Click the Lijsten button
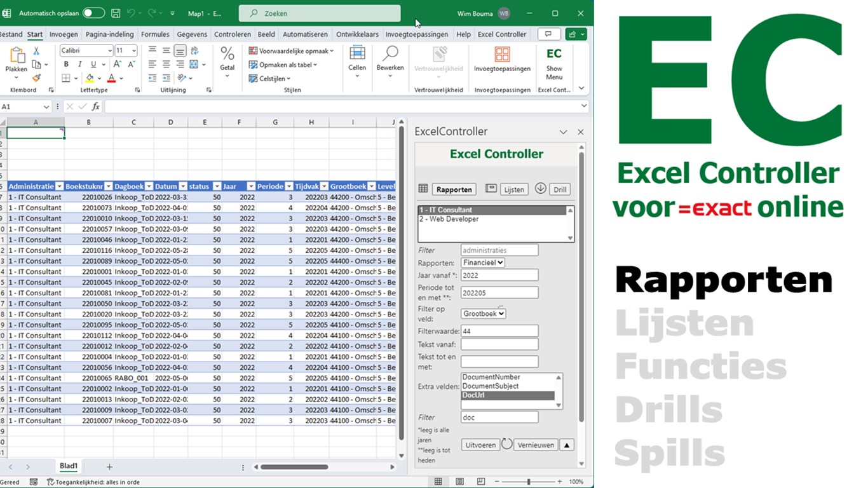The height and width of the screenshot is (488, 868). tap(514, 189)
